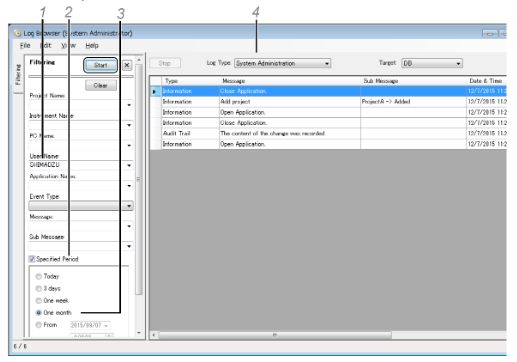Click the filter panel scroll down arrow

coord(139,333)
